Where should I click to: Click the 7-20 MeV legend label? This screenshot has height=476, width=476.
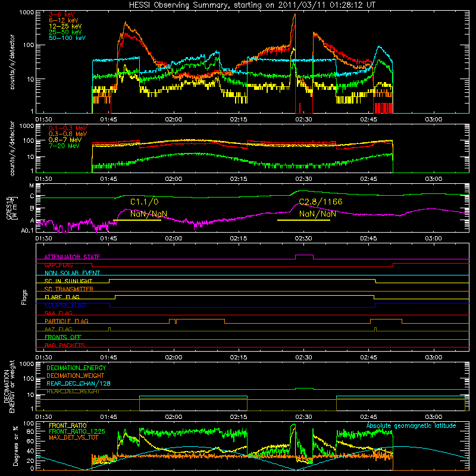point(64,146)
